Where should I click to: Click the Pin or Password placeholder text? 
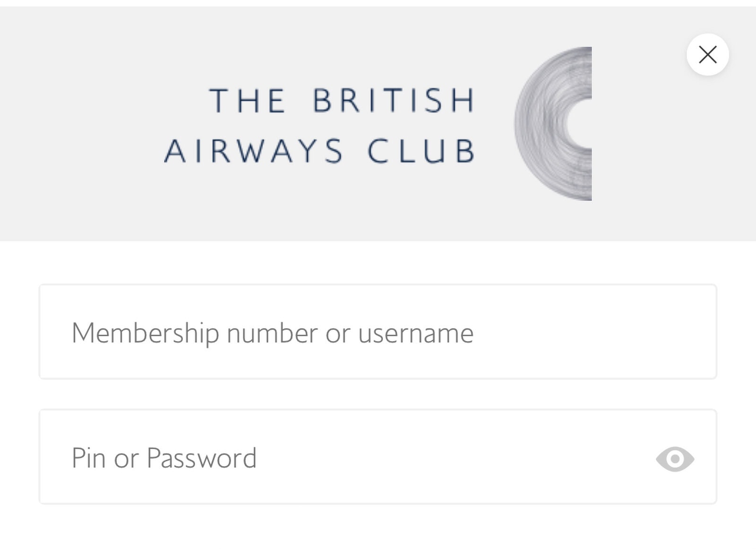[164, 458]
